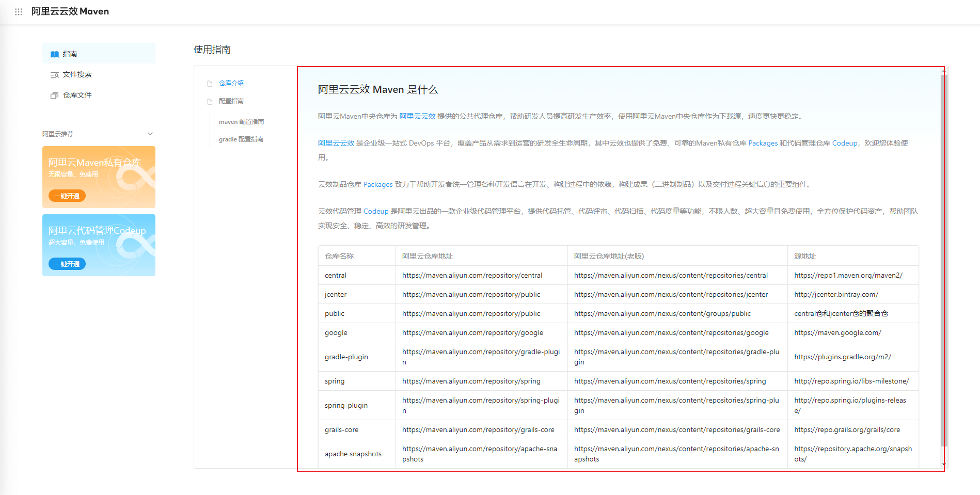Select 仓库介绍 in the guide tree
The image size is (980, 495).
coord(231,83)
